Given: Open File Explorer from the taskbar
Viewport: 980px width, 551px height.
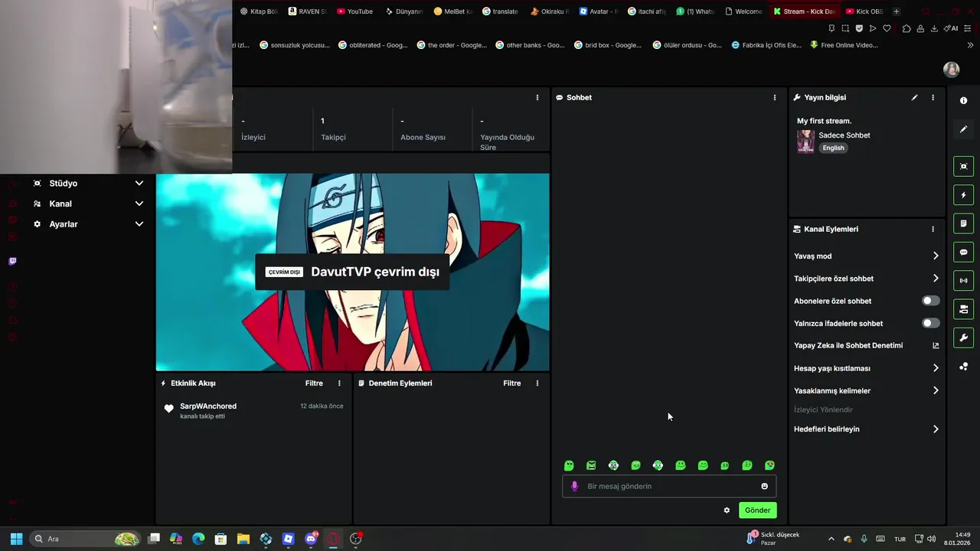Looking at the screenshot, I should pos(243,539).
